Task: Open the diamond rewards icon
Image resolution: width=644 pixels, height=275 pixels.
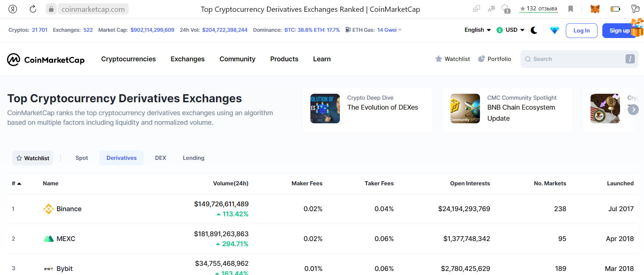Action: [554, 30]
